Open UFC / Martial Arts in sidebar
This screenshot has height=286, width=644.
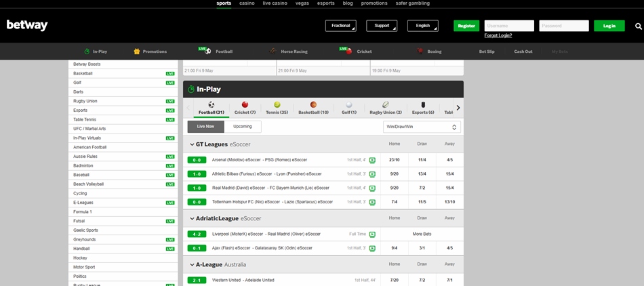click(x=123, y=129)
